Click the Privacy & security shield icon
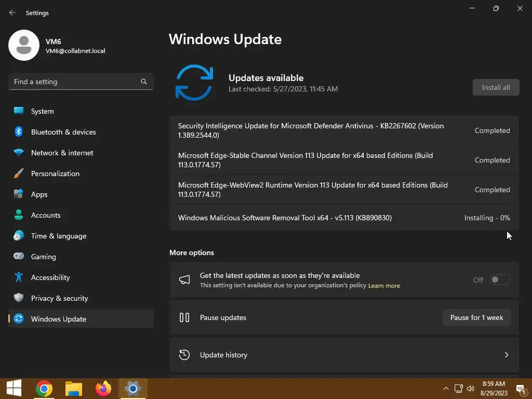 [x=19, y=298]
